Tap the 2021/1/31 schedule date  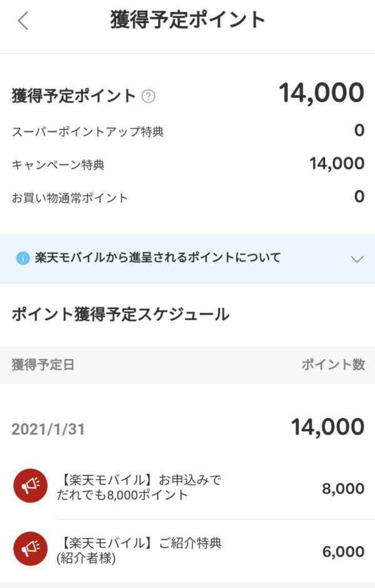click(48, 430)
